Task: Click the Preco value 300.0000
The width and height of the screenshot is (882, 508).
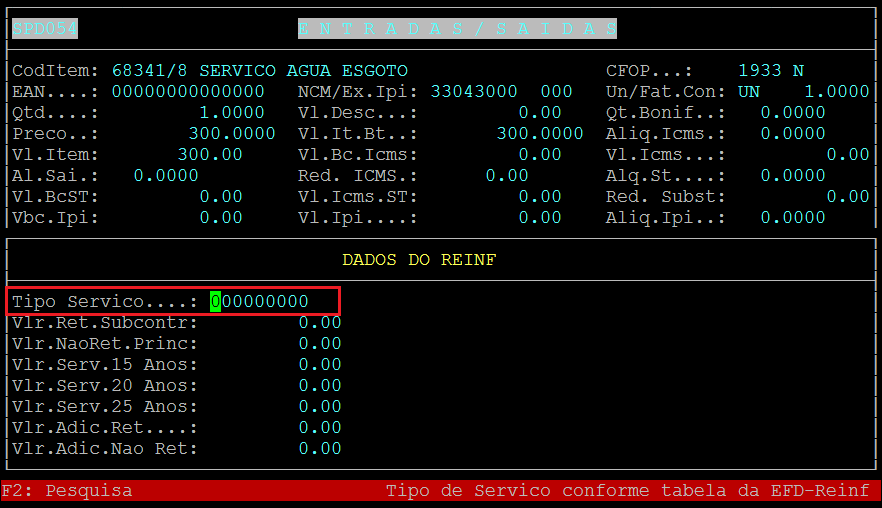Action: click(232, 134)
